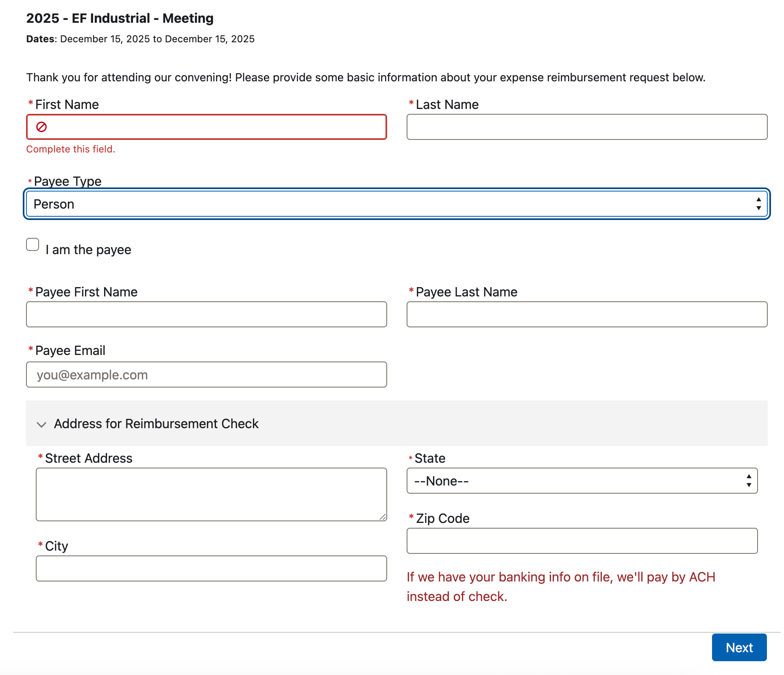Click the 'I am the payee' label text
Viewport: 784px width, 675px height.
click(x=88, y=250)
